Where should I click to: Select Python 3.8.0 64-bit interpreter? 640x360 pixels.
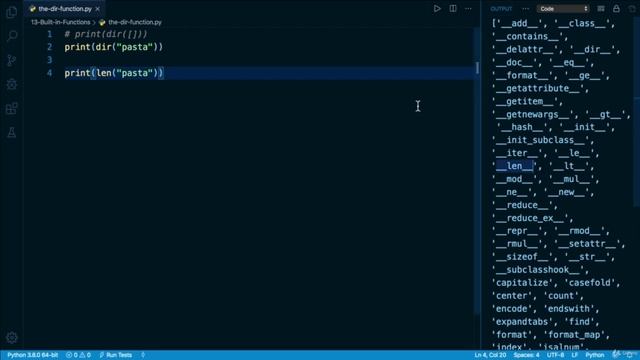coord(33,355)
